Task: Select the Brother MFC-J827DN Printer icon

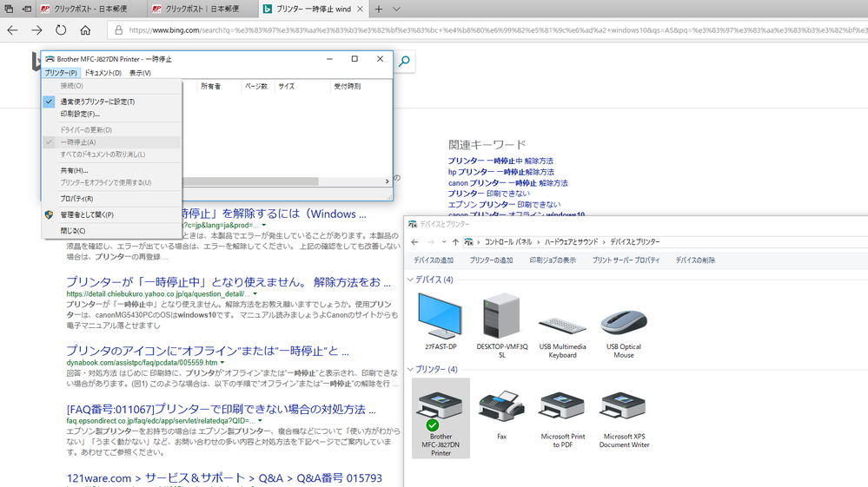Action: pyautogui.click(x=441, y=418)
